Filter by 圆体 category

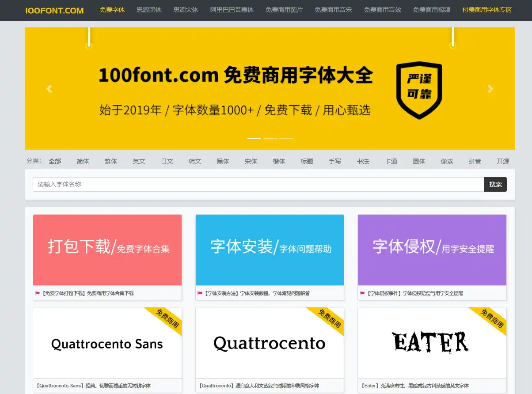[419, 161]
